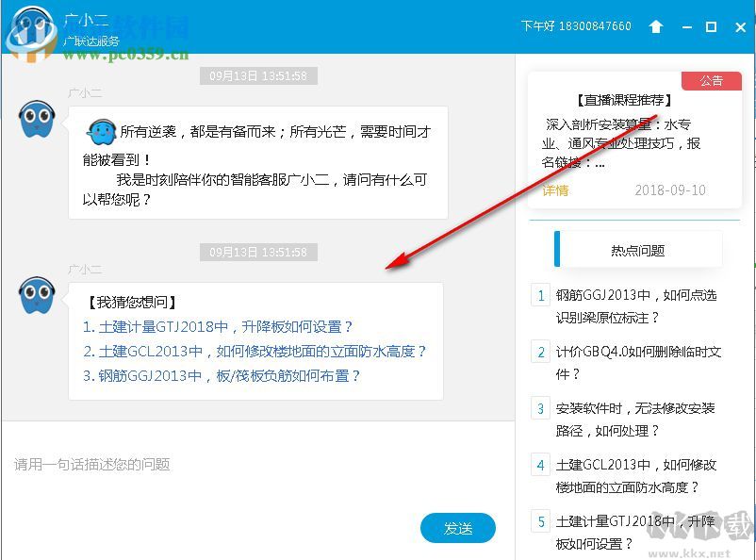Image resolution: width=756 pixels, height=560 pixels.
Task: Click the red 公告 announcement badge
Action: click(712, 81)
